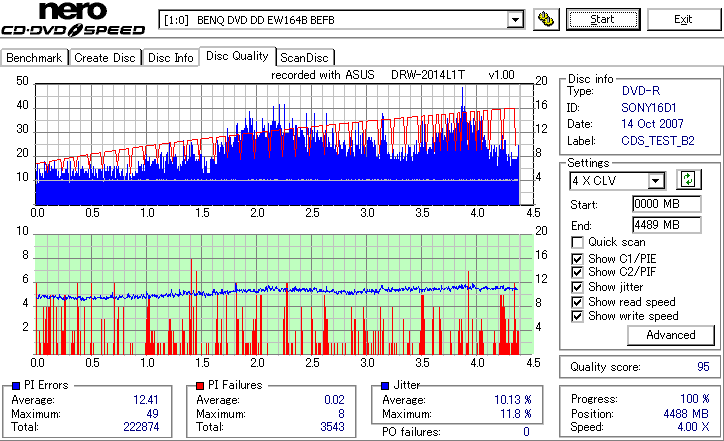Click the disc ID SONY16D1
Viewport: 724px width, 441px height.
(x=649, y=108)
